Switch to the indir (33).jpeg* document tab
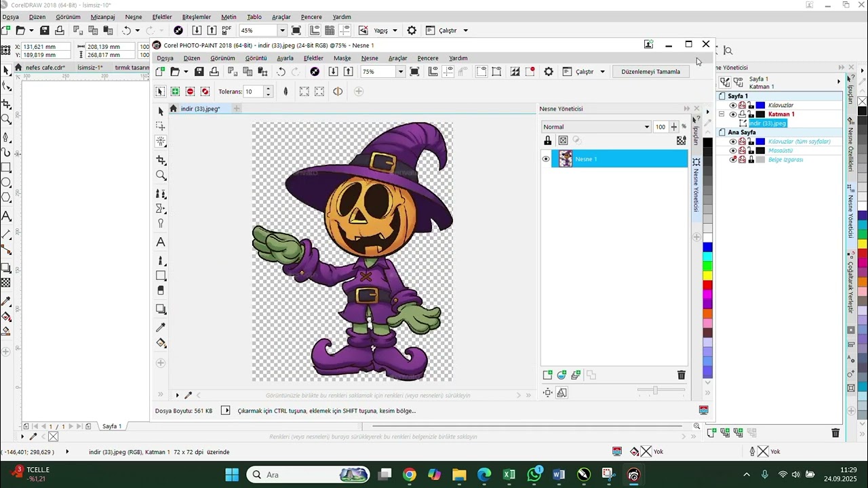868x488 pixels. [x=200, y=108]
